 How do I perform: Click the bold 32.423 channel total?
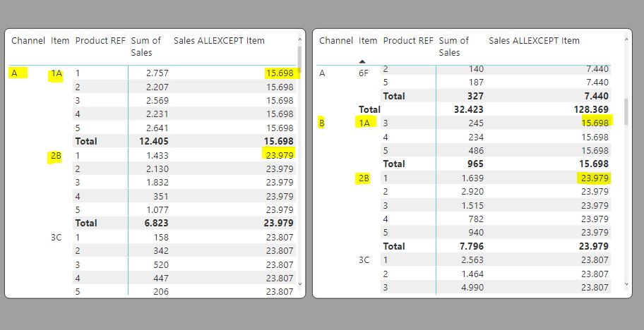[469, 110]
